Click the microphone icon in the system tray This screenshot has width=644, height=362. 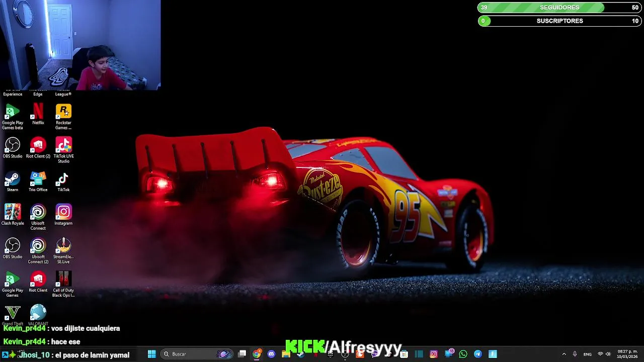[x=575, y=354]
